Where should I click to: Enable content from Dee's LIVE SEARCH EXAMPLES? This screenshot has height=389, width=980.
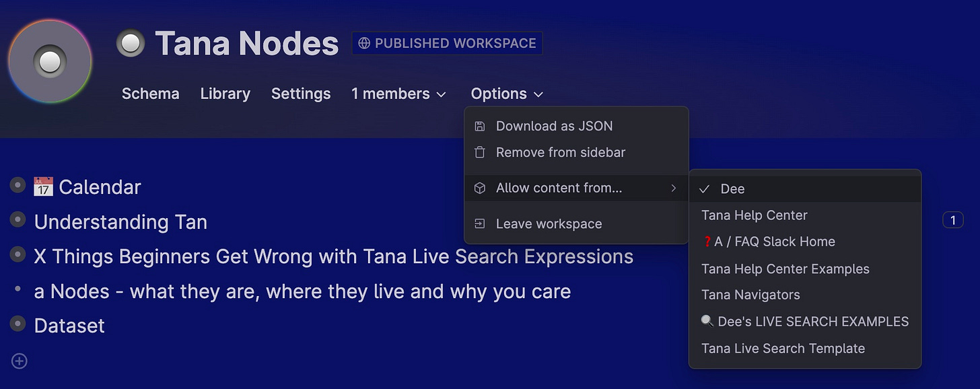pos(805,322)
